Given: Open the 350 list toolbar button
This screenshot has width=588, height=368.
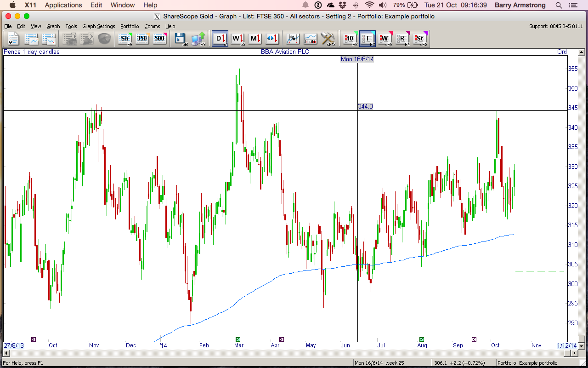Looking at the screenshot, I should (142, 39).
